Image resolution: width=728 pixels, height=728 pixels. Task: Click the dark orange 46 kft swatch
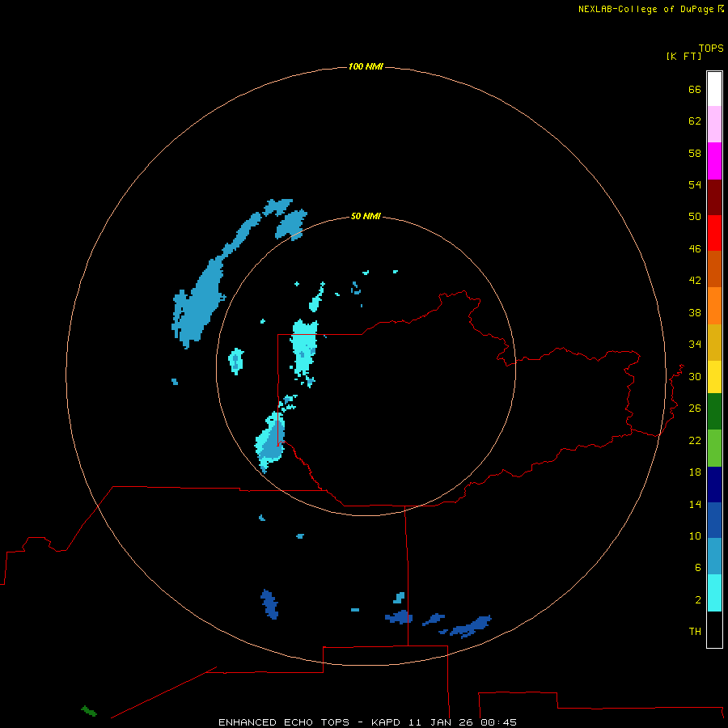click(714, 269)
